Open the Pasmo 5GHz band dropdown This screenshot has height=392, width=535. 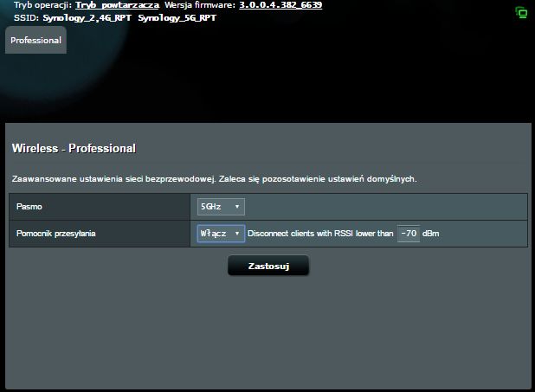(x=221, y=207)
